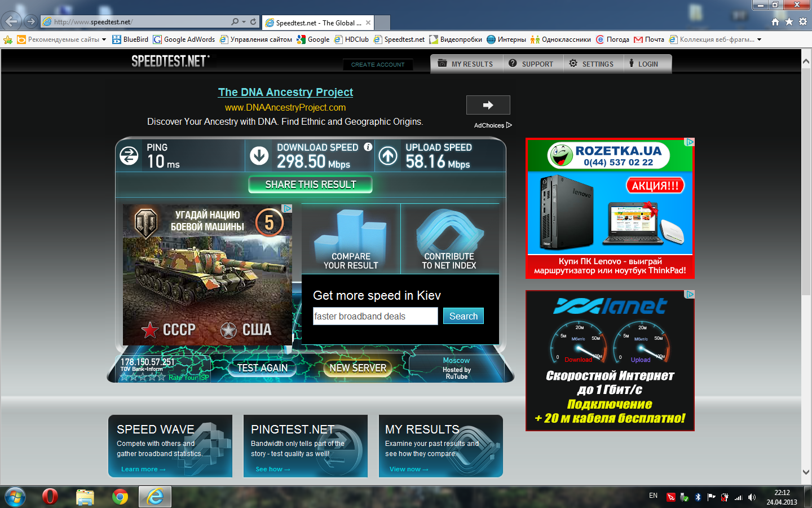This screenshot has height=508, width=812.
Task: Open The DNA Ancestry Project ad link
Action: click(x=285, y=92)
